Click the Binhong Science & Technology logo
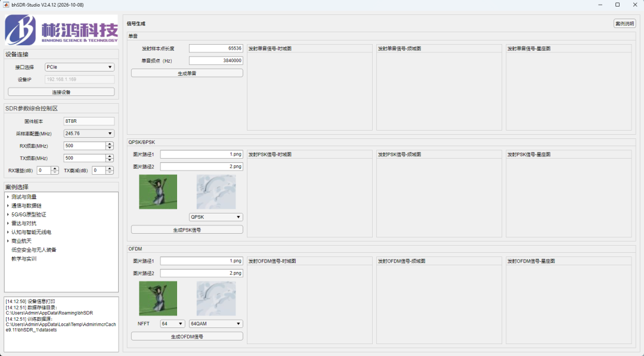Screen dimensions: 644x356 pos(61,30)
